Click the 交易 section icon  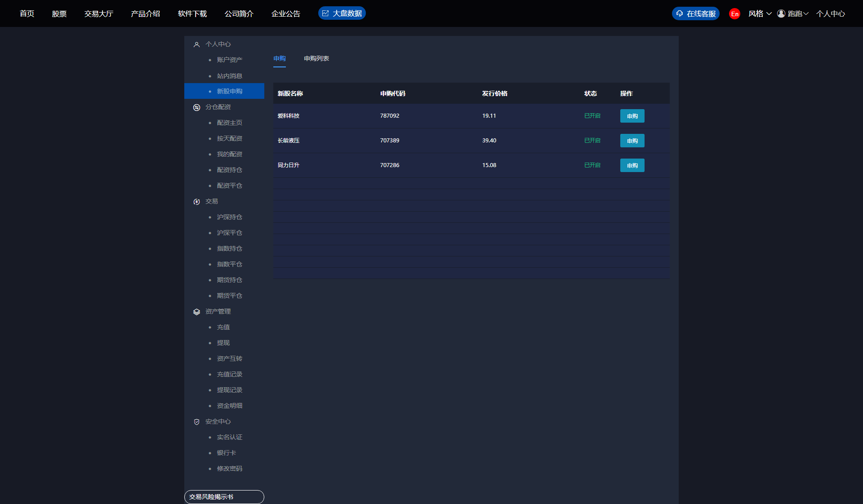pos(196,202)
